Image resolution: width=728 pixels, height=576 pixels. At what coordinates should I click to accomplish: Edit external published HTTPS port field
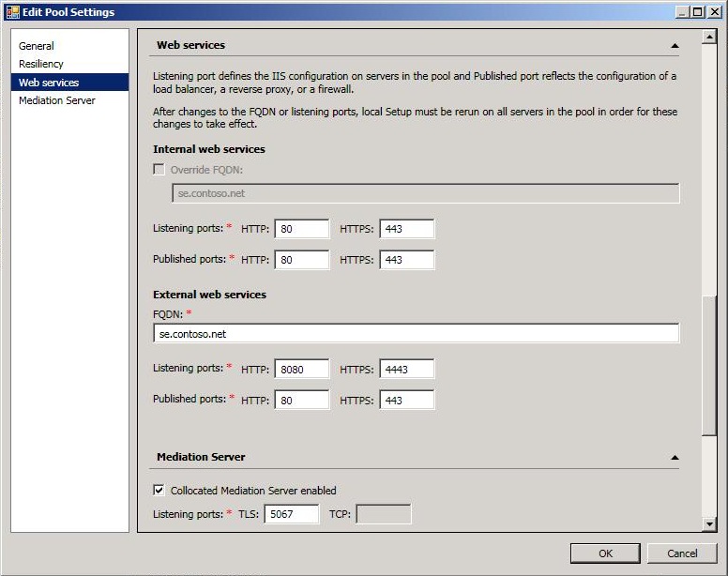(407, 400)
